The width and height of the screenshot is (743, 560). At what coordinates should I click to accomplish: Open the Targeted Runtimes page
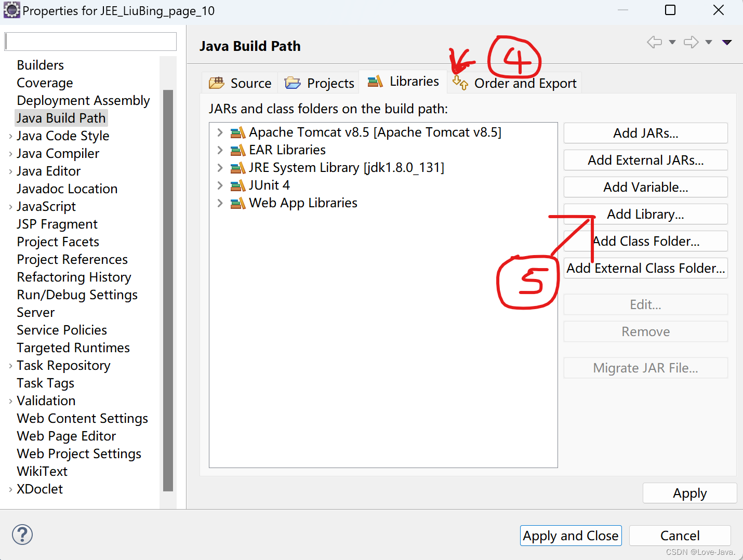[73, 348]
